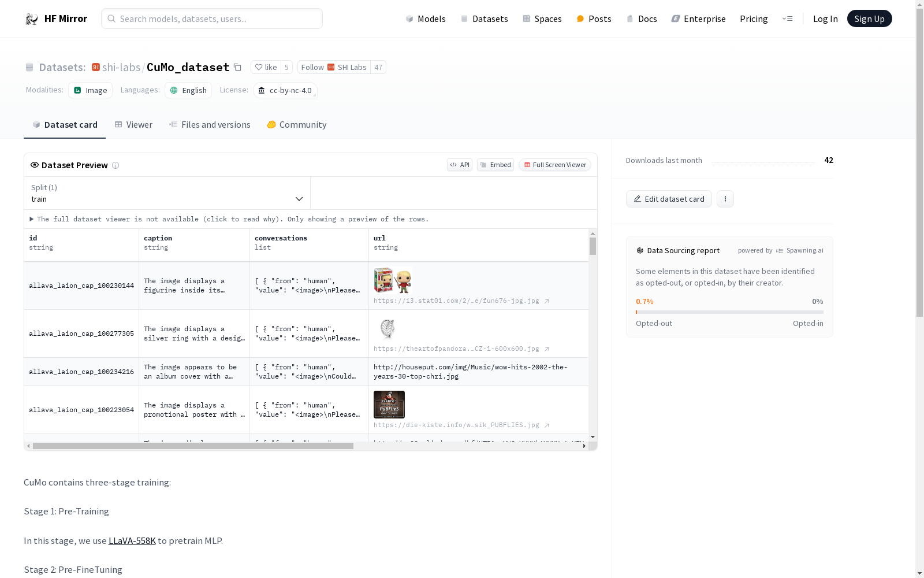Select the Dataset card tab

[65, 125]
